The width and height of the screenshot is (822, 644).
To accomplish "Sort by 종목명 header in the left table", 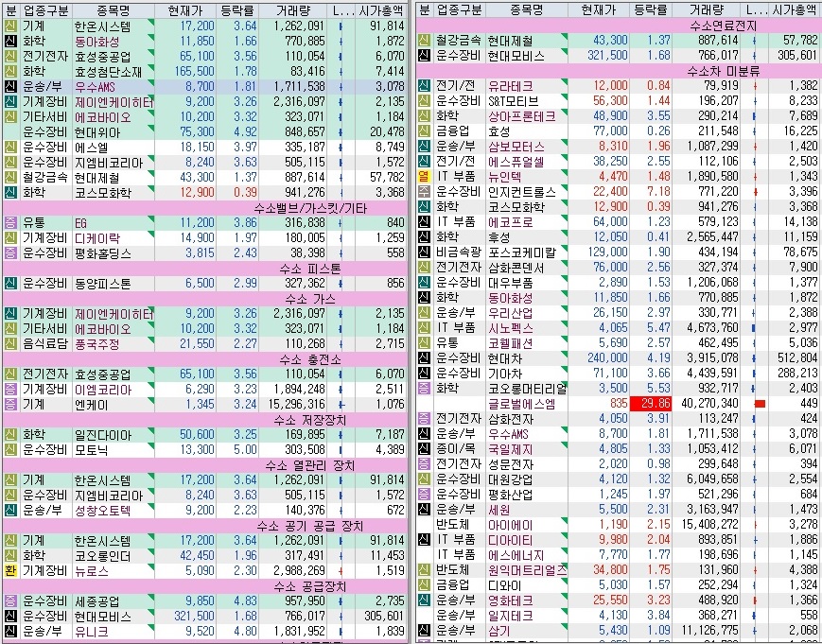I will [x=114, y=10].
